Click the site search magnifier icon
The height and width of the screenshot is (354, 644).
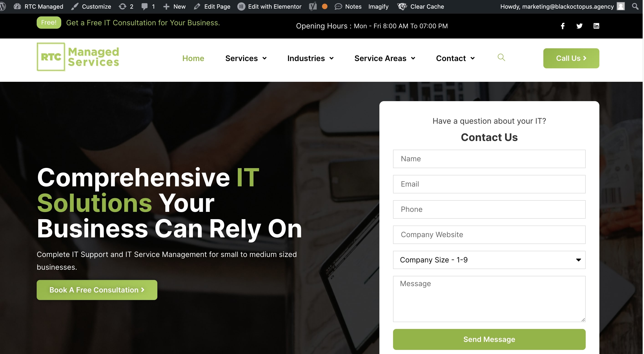pos(501,57)
